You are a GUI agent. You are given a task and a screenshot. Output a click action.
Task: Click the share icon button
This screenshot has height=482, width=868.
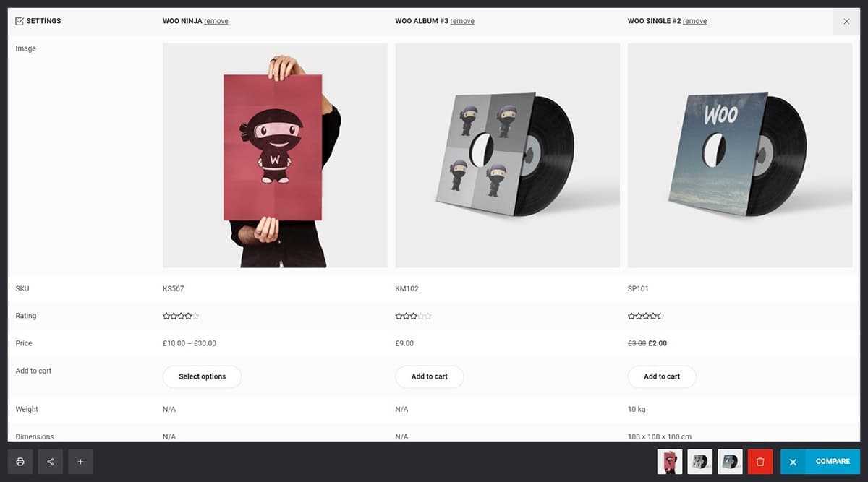tap(51, 462)
